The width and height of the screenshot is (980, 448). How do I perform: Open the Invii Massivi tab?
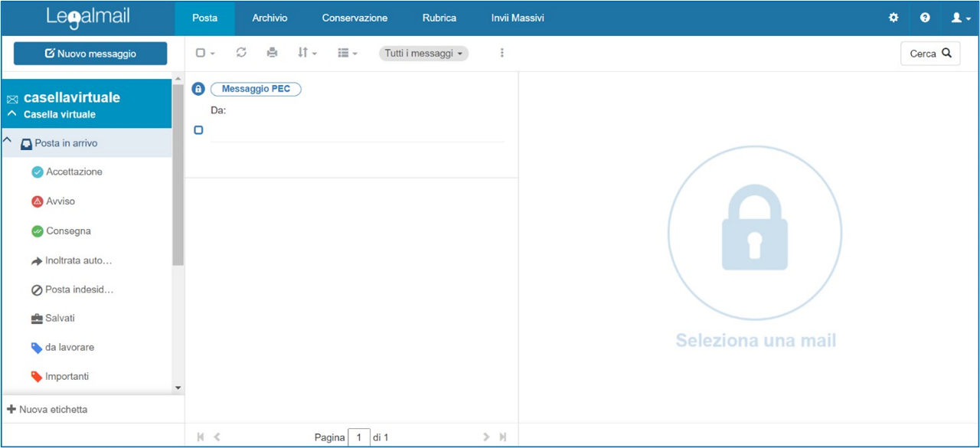pyautogui.click(x=518, y=18)
